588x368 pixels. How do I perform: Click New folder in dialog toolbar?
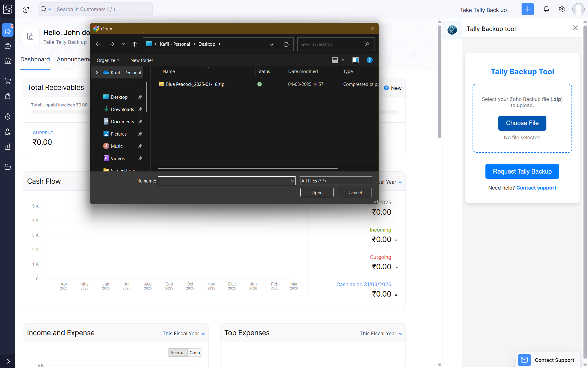[x=142, y=60]
